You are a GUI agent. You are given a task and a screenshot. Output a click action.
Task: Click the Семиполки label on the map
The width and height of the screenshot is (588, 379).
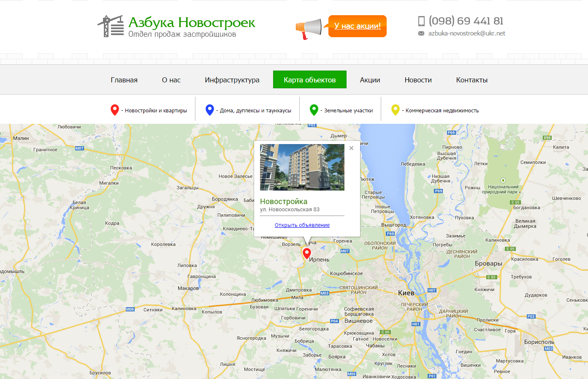(533, 162)
